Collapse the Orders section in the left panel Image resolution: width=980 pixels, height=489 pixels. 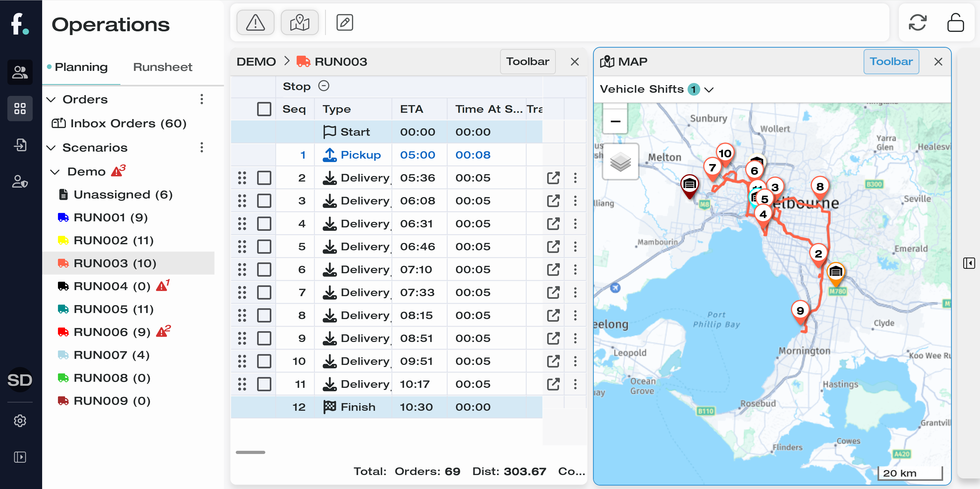pyautogui.click(x=52, y=99)
